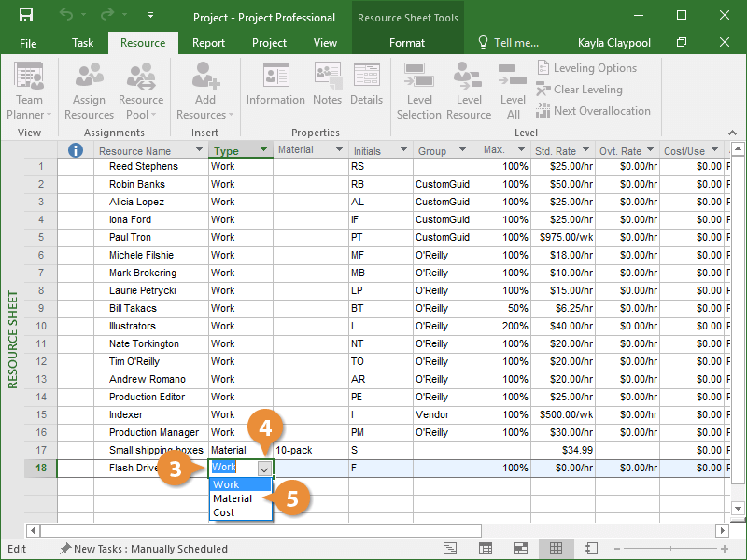747x560 pixels.
Task: Open the Std. Rate column filter dropdown
Action: point(585,150)
